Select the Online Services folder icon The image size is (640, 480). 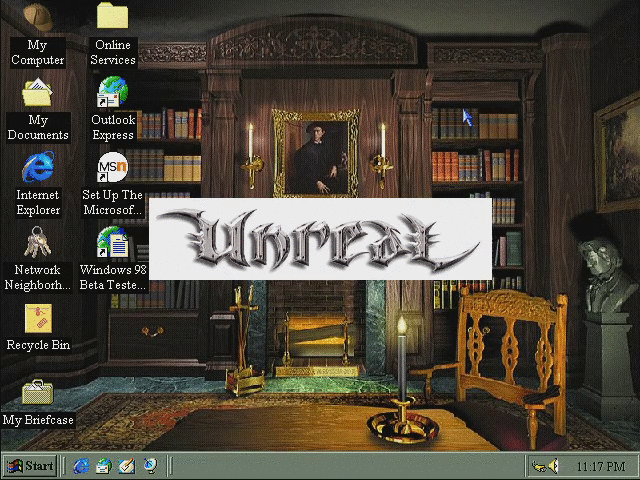tap(112, 16)
